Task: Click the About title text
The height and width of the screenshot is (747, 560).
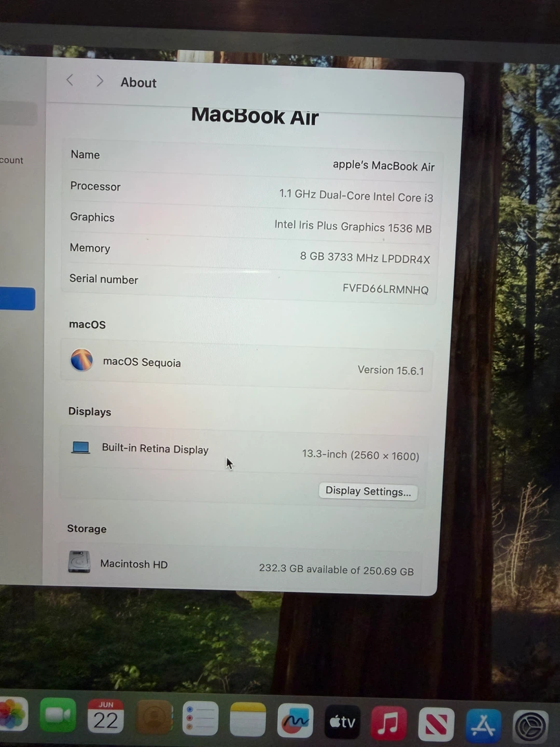Action: [138, 82]
